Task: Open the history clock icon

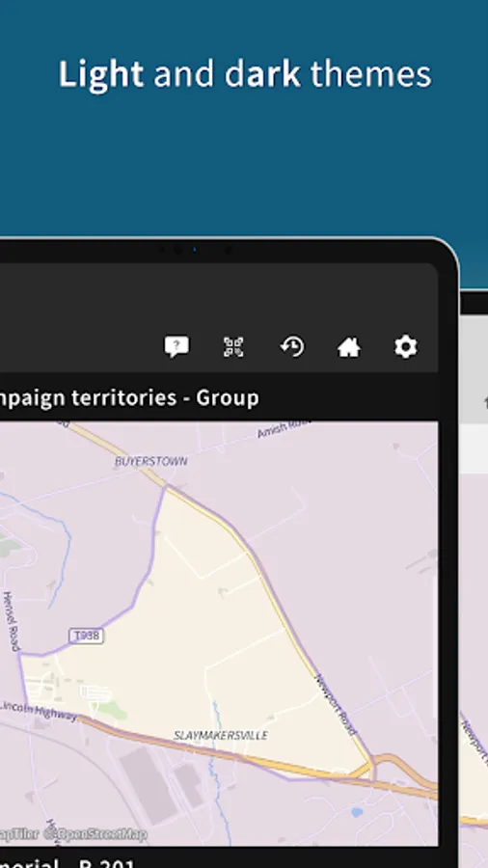Action: [291, 347]
